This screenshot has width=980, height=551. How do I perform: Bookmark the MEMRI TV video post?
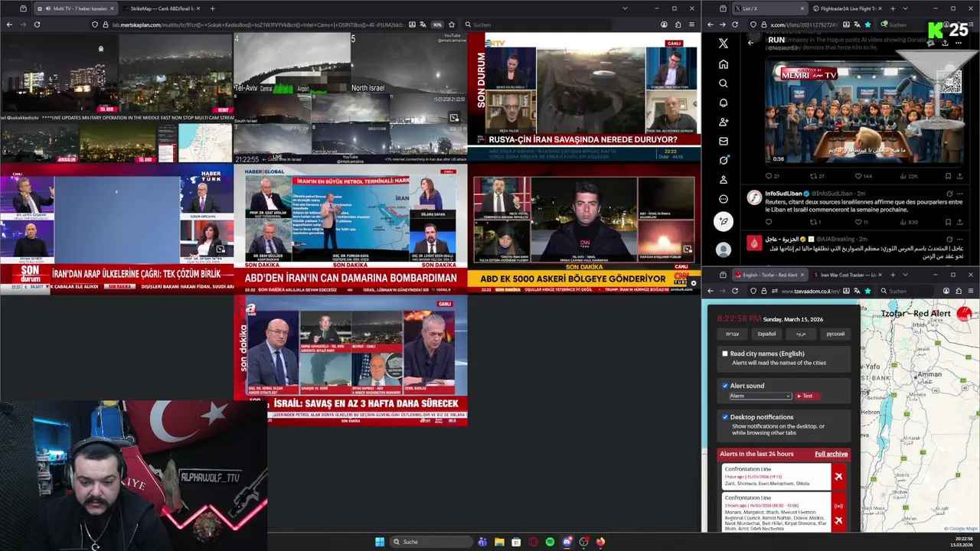pyautogui.click(x=948, y=176)
